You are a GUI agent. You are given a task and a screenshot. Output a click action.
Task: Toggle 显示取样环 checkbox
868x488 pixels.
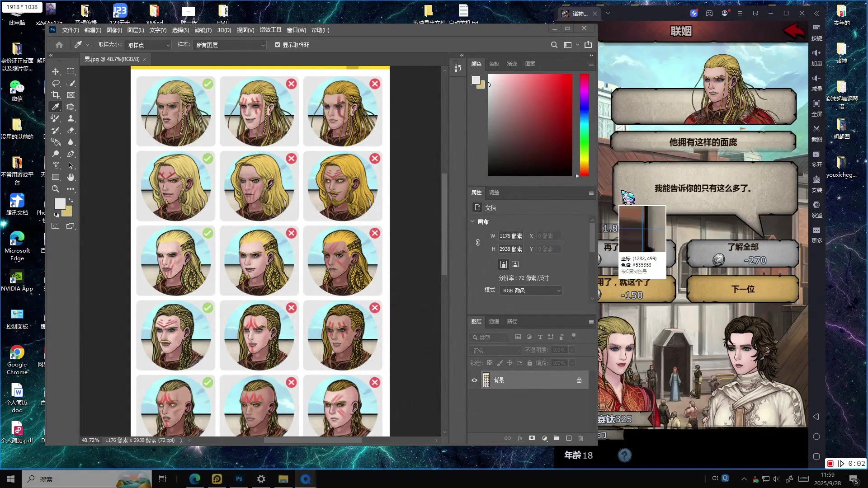(x=278, y=45)
